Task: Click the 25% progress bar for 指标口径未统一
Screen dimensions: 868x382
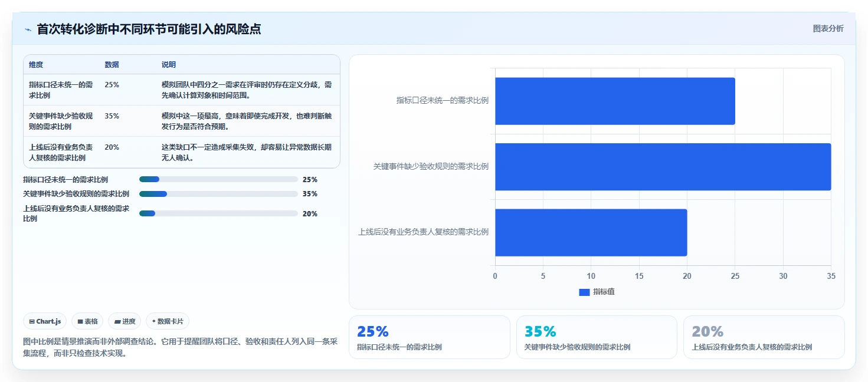Action: tap(218, 179)
